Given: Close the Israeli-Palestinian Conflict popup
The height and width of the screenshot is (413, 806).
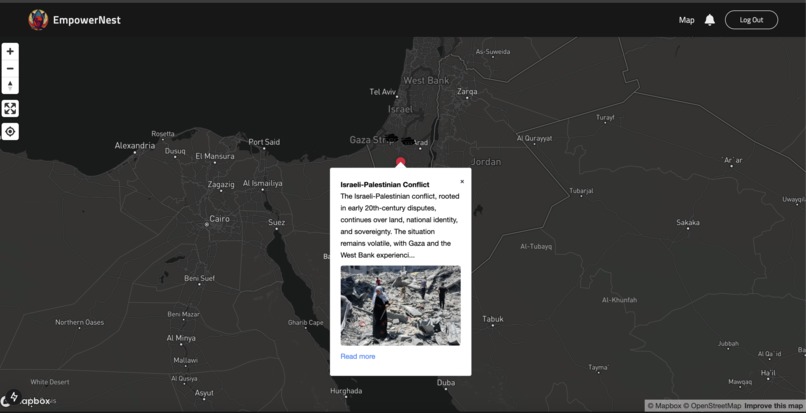Looking at the screenshot, I should tap(462, 181).
